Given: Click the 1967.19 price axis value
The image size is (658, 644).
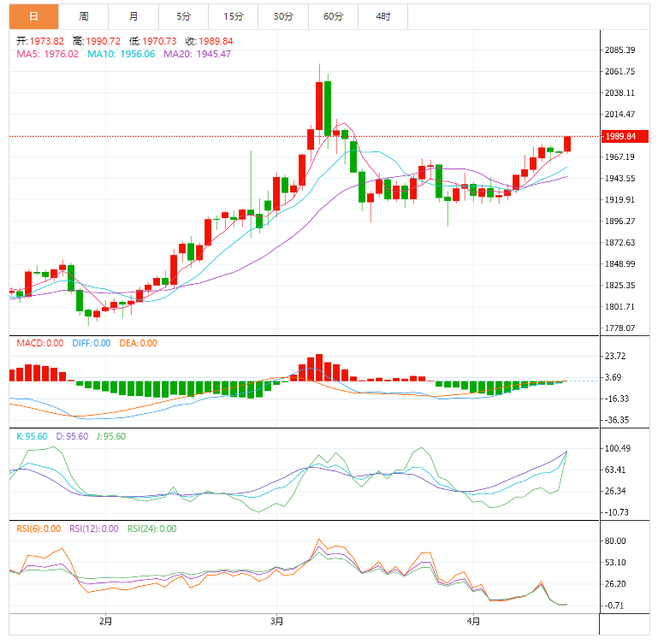Looking at the screenshot, I should click(x=619, y=157).
